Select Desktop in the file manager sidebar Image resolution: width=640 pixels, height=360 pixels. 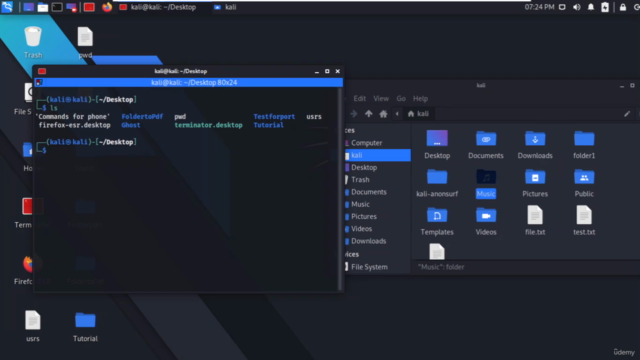(378, 167)
